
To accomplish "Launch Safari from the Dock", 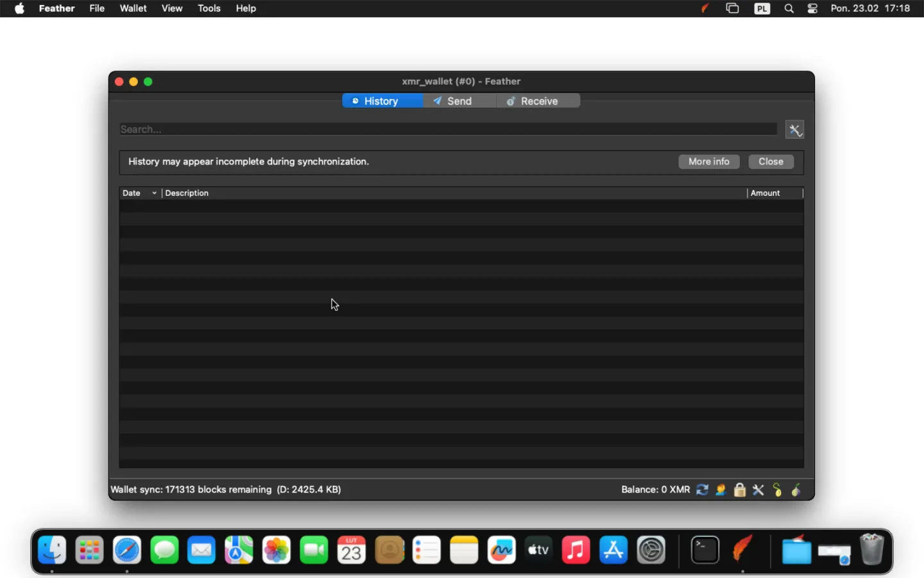I will pyautogui.click(x=127, y=550).
